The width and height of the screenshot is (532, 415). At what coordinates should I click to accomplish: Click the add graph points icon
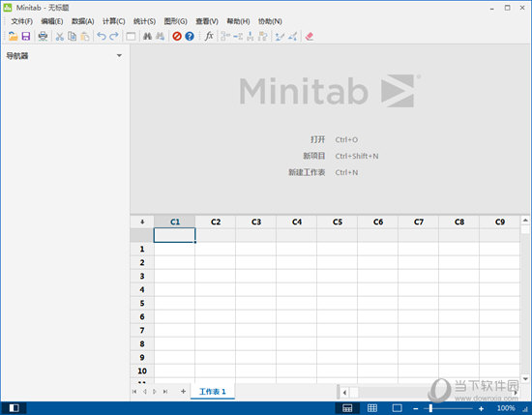click(x=292, y=36)
